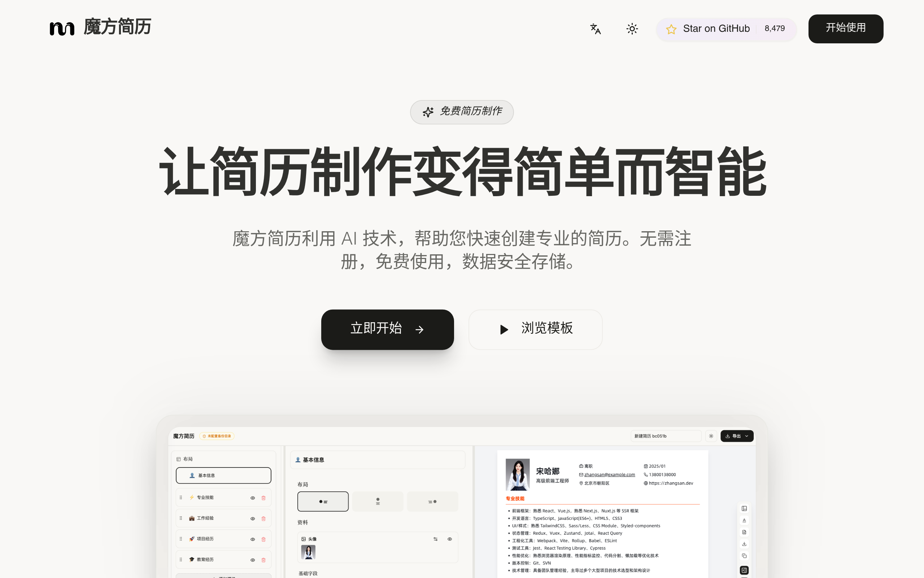Screen dimensions: 924x578
Task: Click the typography A icon in the floating toolbar
Action: pyautogui.click(x=744, y=520)
